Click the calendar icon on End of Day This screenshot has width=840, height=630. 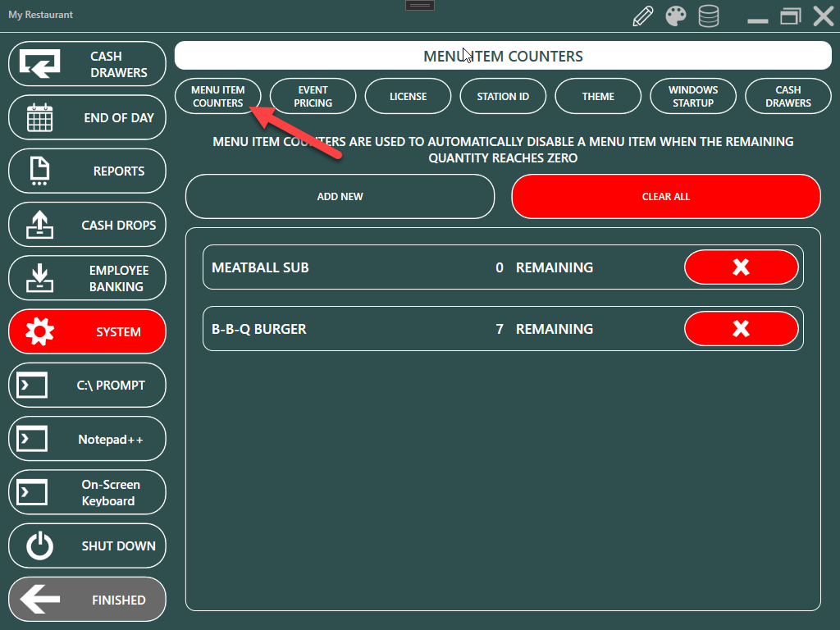coord(39,118)
